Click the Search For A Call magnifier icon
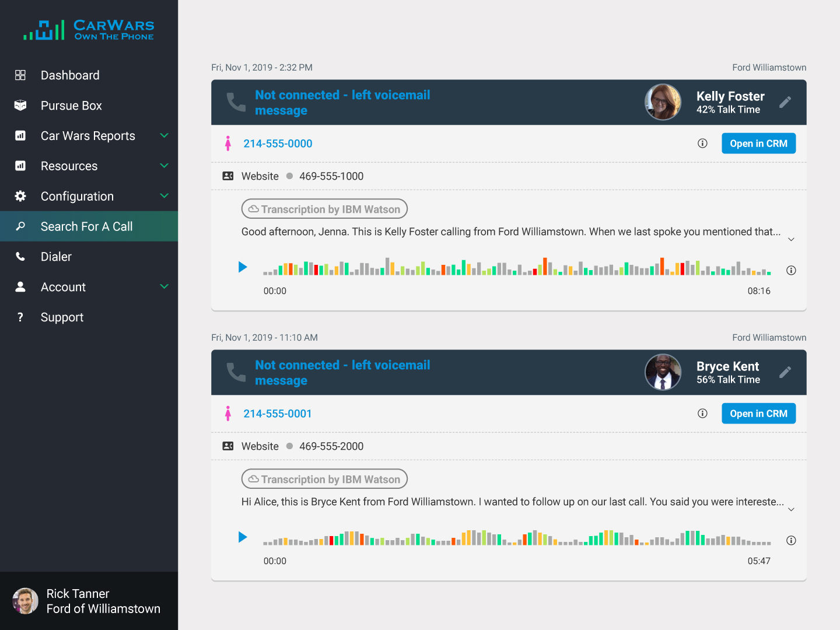 pos(20,226)
